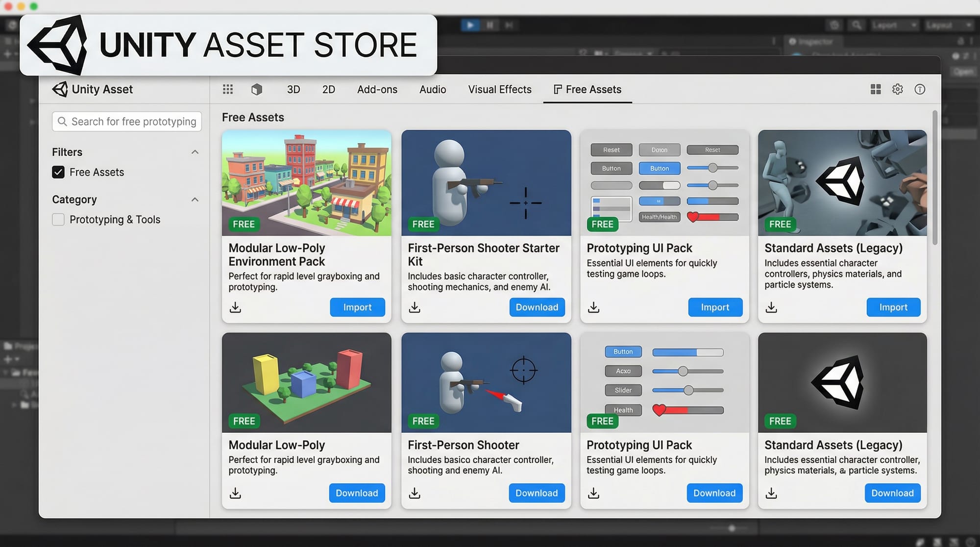Enable the Prototyping & Tools category checkbox

(x=58, y=220)
